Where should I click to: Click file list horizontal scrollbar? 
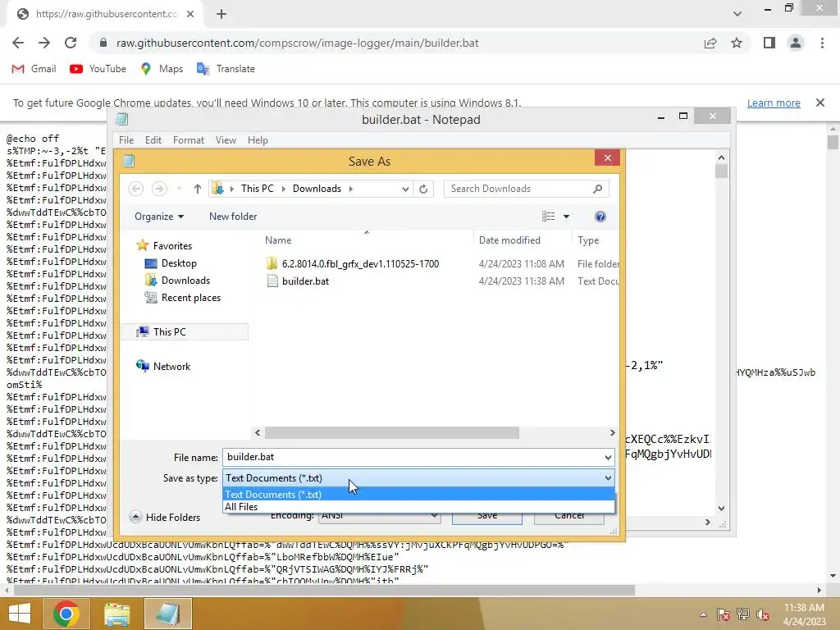coord(391,432)
